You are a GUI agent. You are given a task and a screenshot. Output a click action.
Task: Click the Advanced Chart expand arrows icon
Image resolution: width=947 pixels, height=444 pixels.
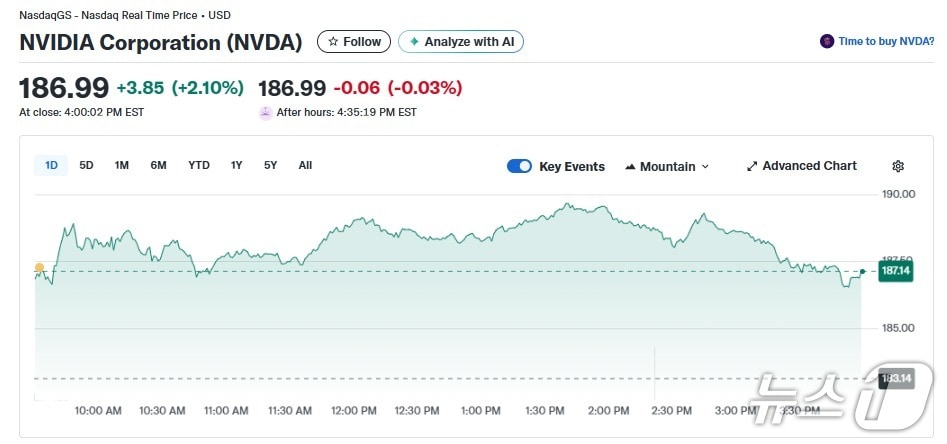[752, 167]
